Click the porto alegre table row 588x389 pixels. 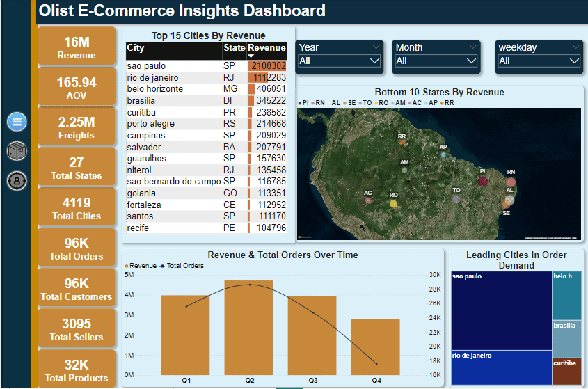click(207, 124)
